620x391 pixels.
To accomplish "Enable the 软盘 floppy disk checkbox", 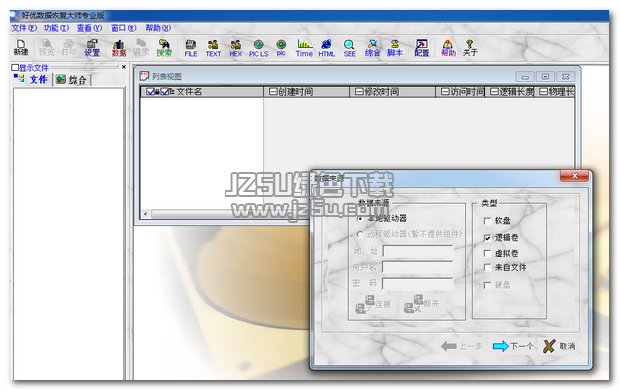I will point(488,221).
